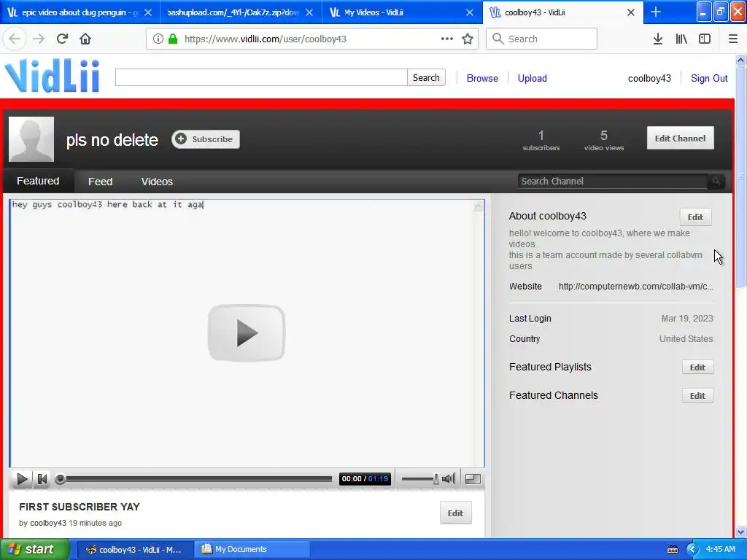The image size is (747, 560).
Task: Select coolboy43 - VidLii taskbar window
Action: (x=135, y=549)
